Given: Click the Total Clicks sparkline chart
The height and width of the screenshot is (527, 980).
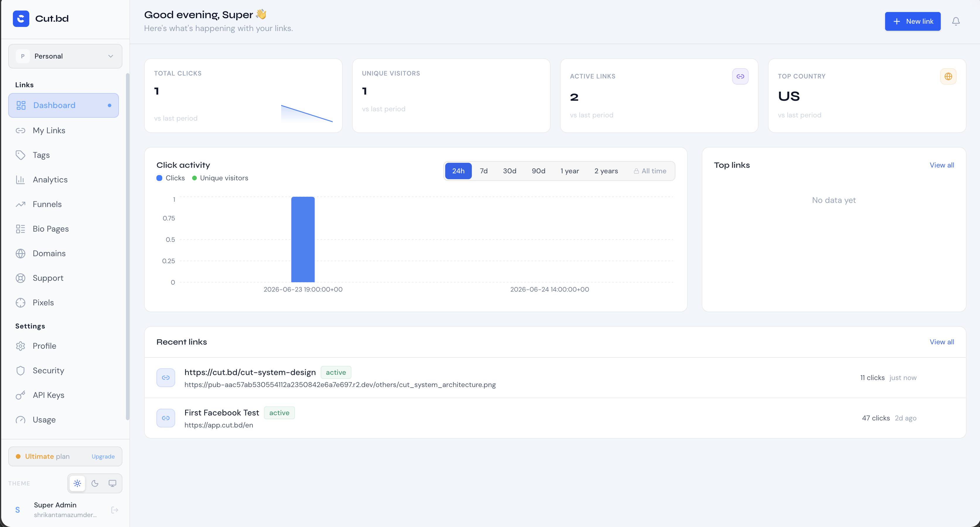Looking at the screenshot, I should [307, 113].
